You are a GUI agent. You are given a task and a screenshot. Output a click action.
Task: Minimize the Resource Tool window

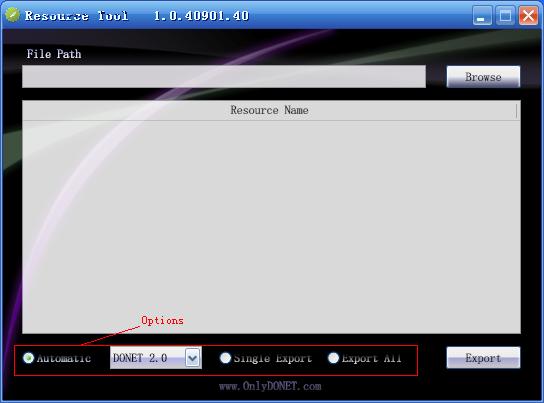pyautogui.click(x=482, y=16)
